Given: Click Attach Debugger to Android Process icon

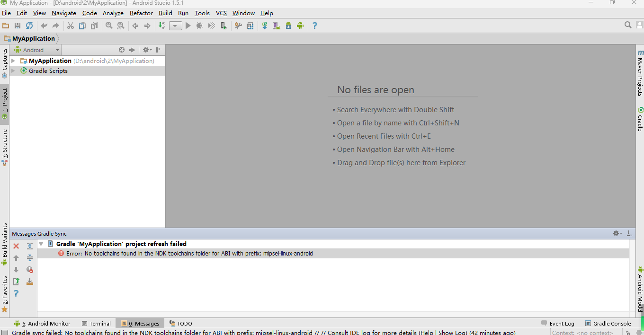Looking at the screenshot, I should [x=224, y=26].
